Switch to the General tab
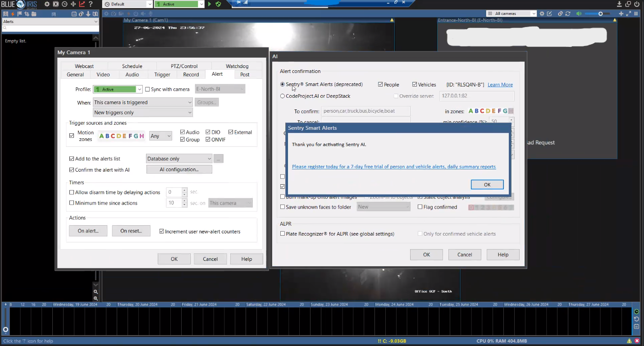Viewport: 644px width, 346px height. [x=75, y=75]
